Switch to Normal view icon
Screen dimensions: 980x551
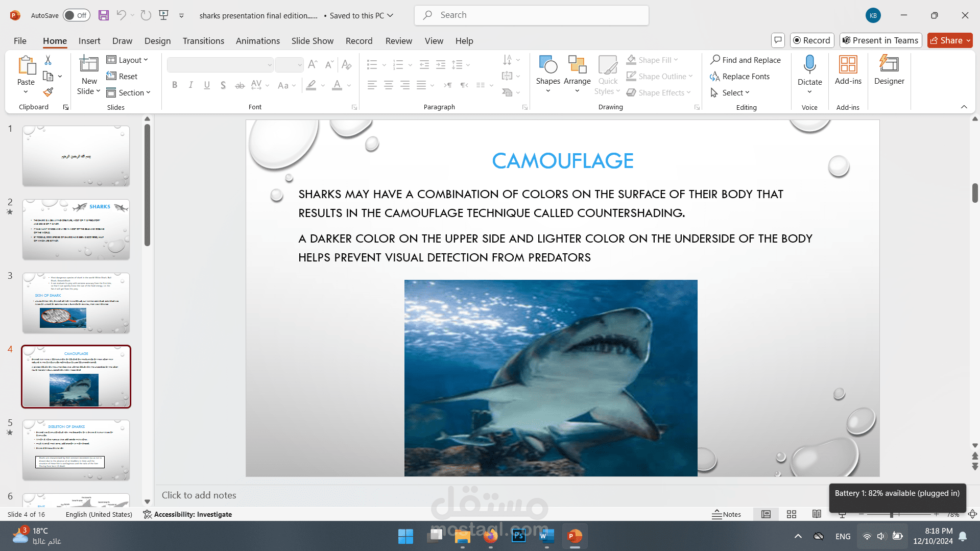[x=766, y=514]
